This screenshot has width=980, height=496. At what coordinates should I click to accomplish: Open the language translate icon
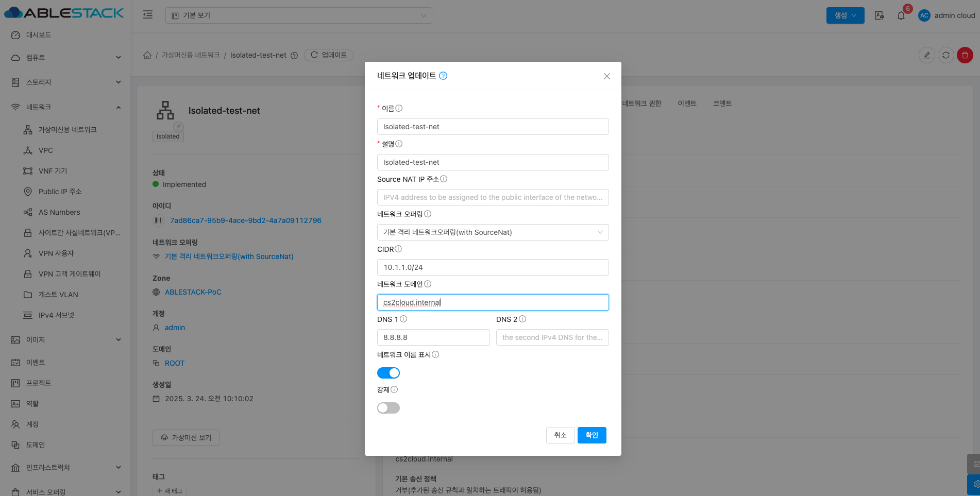(x=880, y=15)
